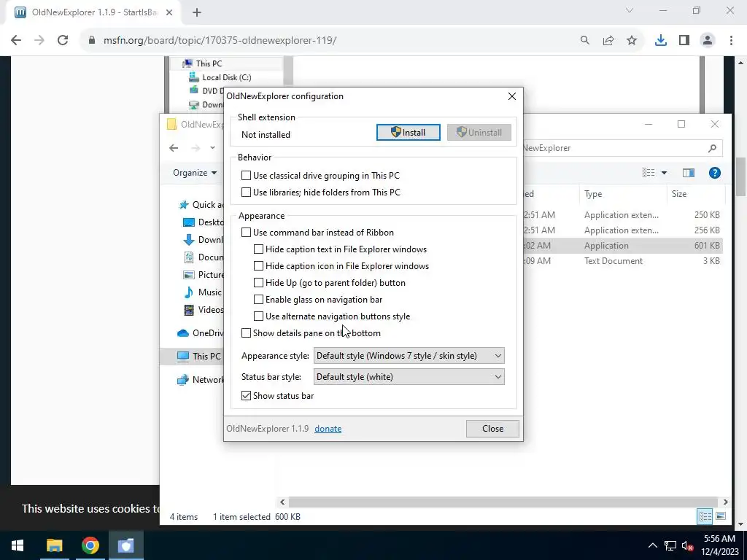Select Quick access in Explorer sidebar
747x560 pixels.
(201, 205)
